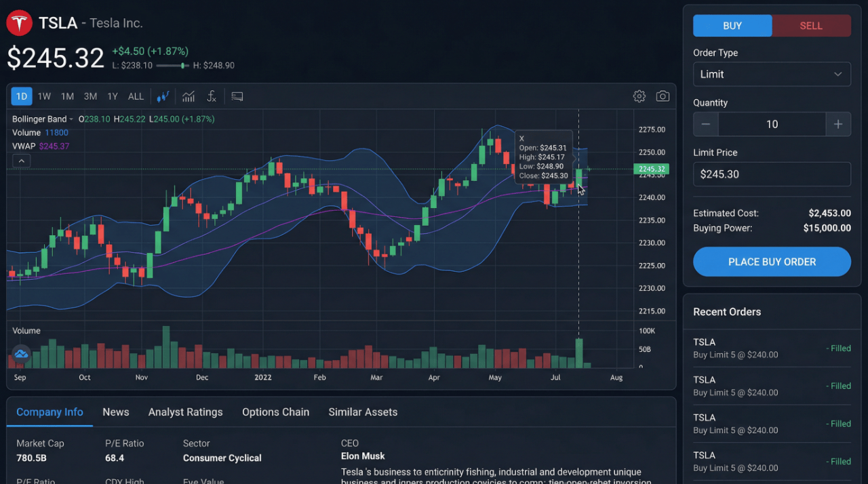Click the Volume 11800 legend entry

[40, 133]
